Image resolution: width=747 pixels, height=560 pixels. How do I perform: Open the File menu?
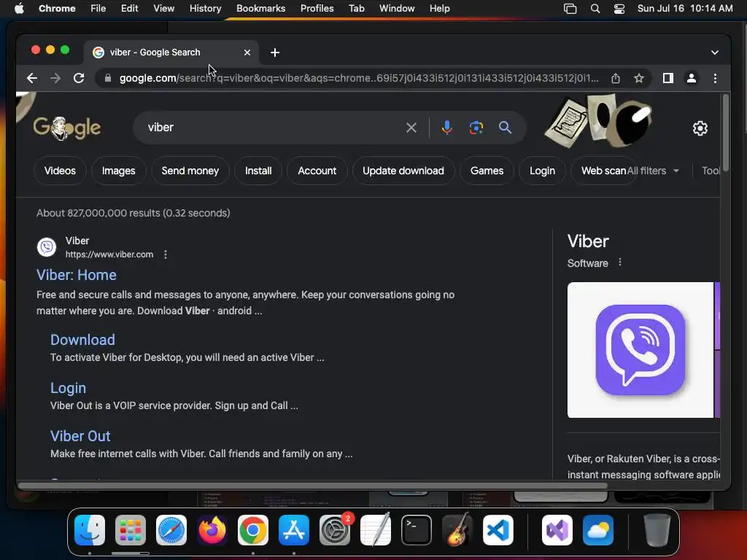tap(98, 9)
